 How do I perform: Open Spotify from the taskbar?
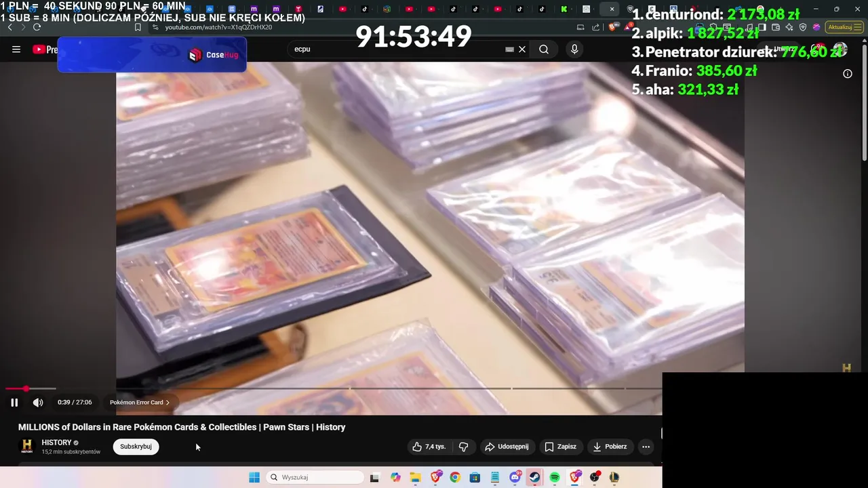pos(555,477)
